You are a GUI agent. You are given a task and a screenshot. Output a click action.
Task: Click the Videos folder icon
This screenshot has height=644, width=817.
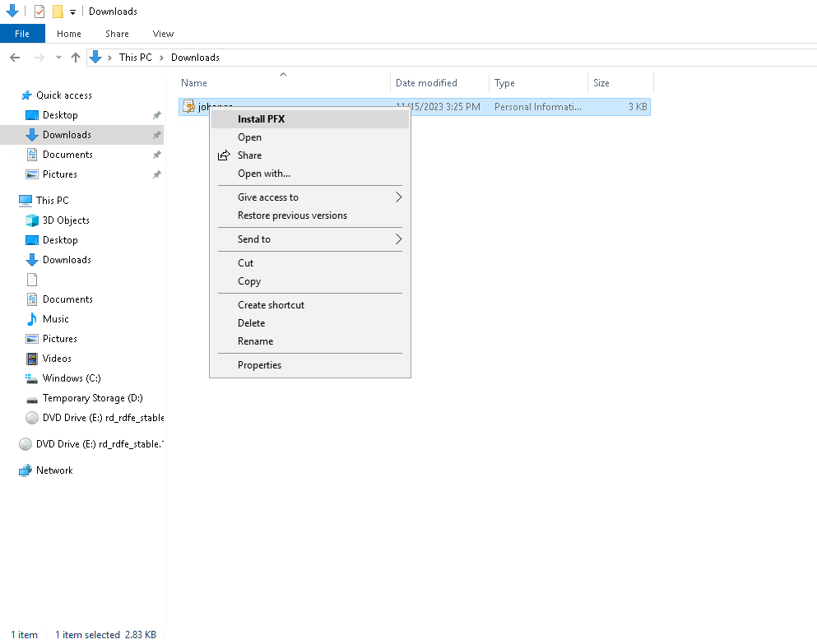[x=32, y=359]
